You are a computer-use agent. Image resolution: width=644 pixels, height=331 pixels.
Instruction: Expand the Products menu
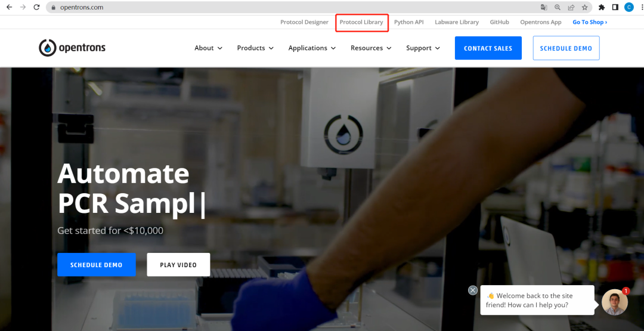(255, 48)
